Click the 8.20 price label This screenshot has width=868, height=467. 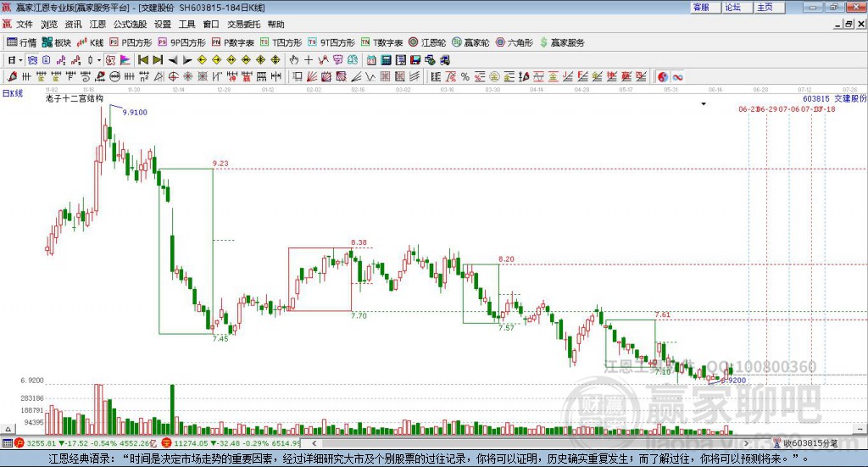pyautogui.click(x=507, y=259)
